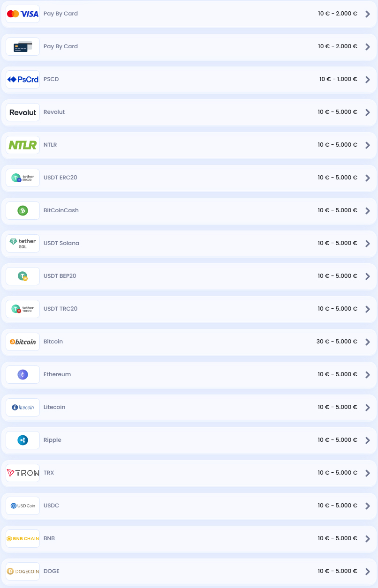378x588 pixels.
Task: Click the PSCD limit 10 € - 1.000 €
Action: pyautogui.click(x=338, y=79)
